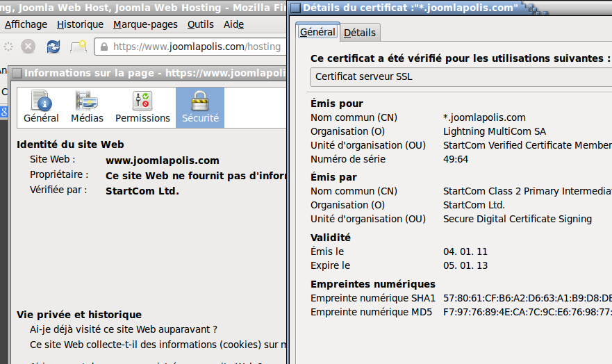Open the Médias panel in page info

click(x=87, y=107)
